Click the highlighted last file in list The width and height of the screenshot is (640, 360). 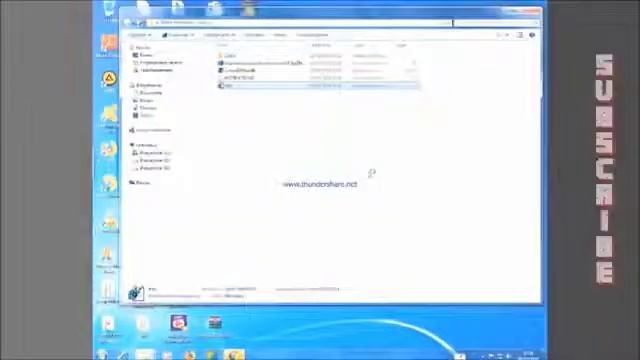pos(317,85)
